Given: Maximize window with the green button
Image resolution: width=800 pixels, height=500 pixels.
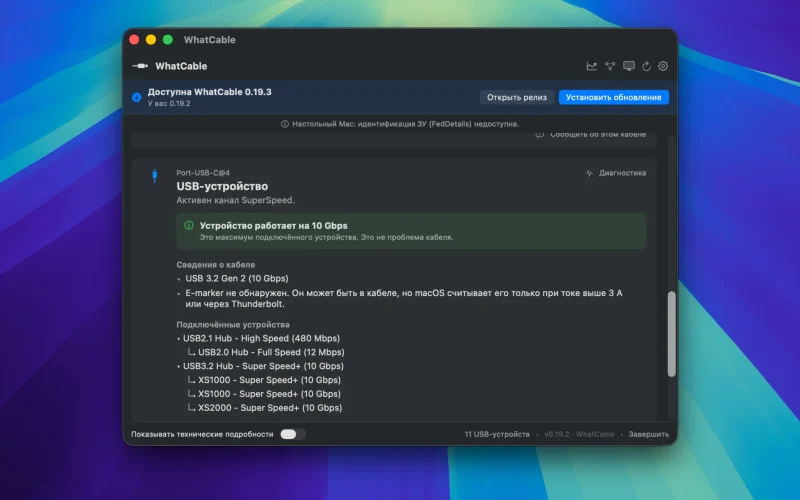Looking at the screenshot, I should (168, 40).
